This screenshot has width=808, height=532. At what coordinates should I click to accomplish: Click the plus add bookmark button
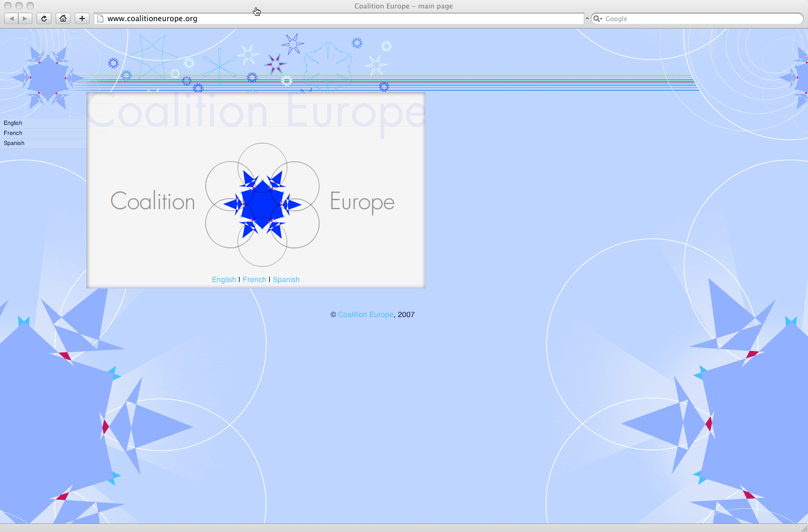pos(82,19)
